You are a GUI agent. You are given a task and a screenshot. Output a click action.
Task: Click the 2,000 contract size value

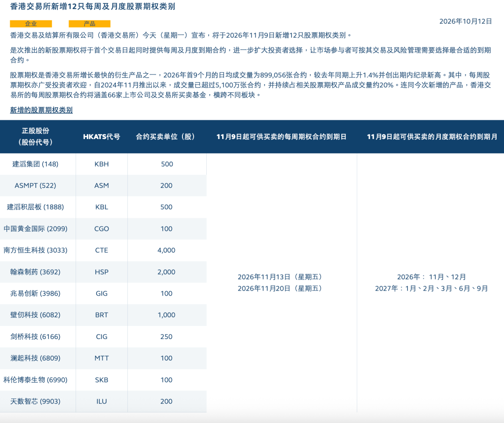[167, 272]
